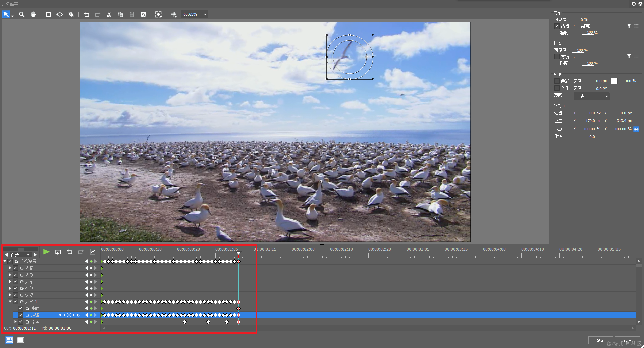Disable the 马赛克 filter checkbox under 内部
This screenshot has height=348, width=644.
pyautogui.click(x=557, y=26)
